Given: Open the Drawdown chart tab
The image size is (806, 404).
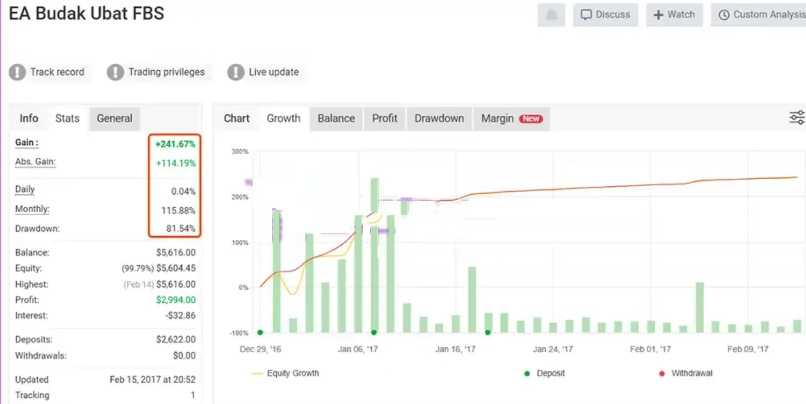Looking at the screenshot, I should (439, 118).
